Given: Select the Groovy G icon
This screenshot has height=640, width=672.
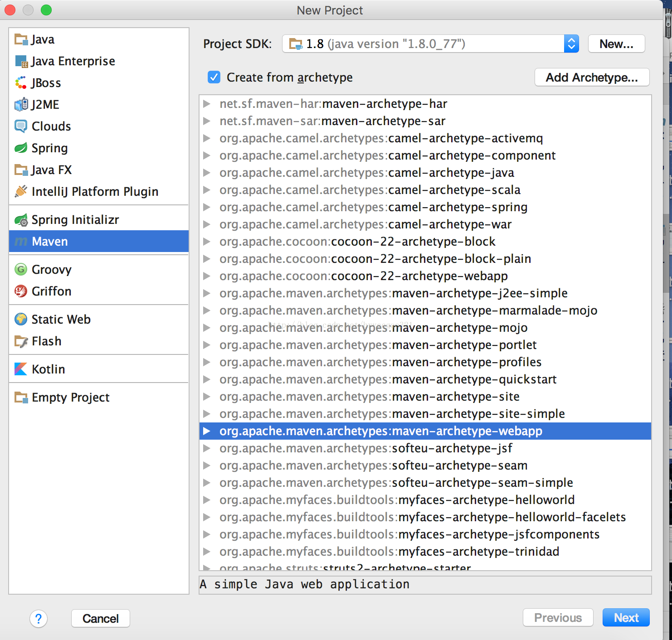Looking at the screenshot, I should 21,270.
